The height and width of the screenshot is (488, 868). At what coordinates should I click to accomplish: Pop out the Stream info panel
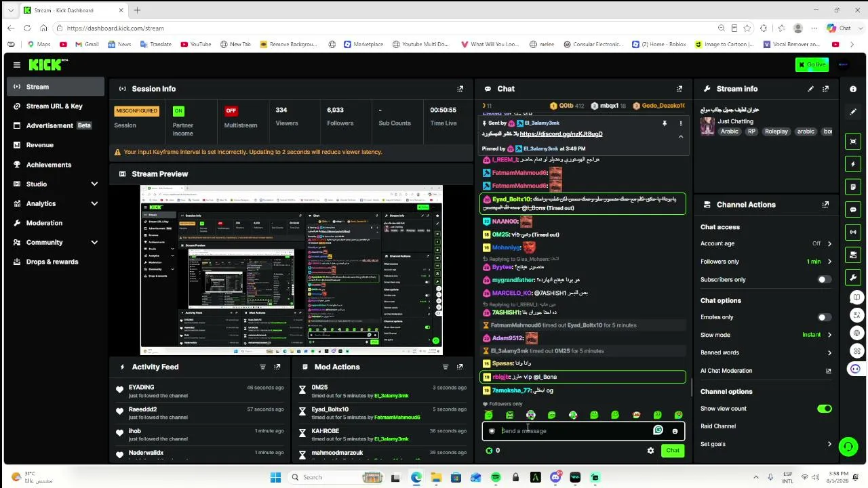[825, 89]
